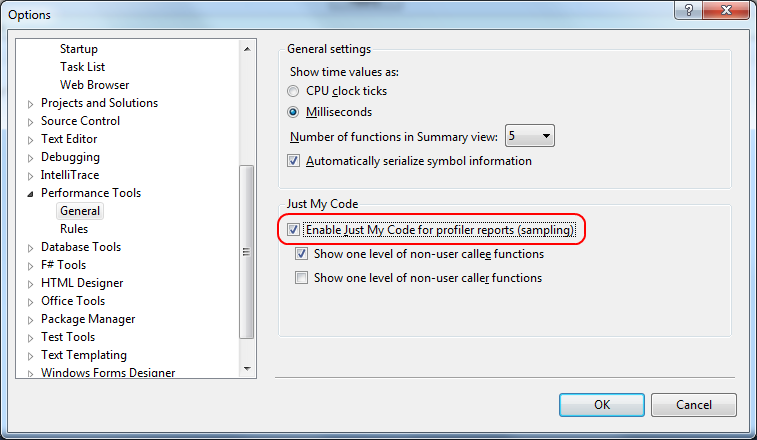This screenshot has height=440, width=757.
Task: Expand the Database Tools node
Action: 30,248
